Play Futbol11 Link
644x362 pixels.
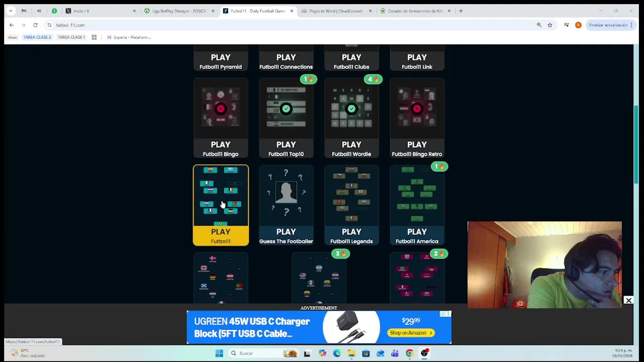pos(417,58)
